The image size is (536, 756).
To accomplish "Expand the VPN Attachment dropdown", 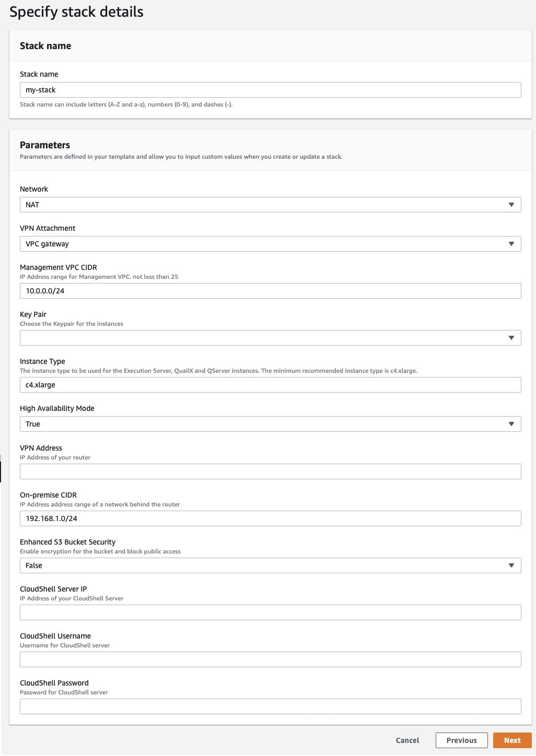I will (261, 244).
